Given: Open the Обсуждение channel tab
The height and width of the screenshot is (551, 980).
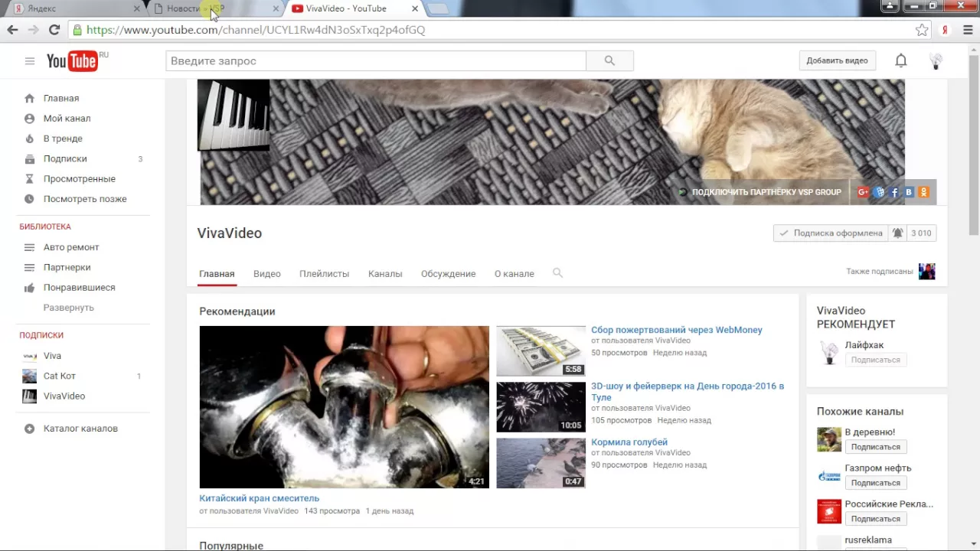Looking at the screenshot, I should 448,274.
